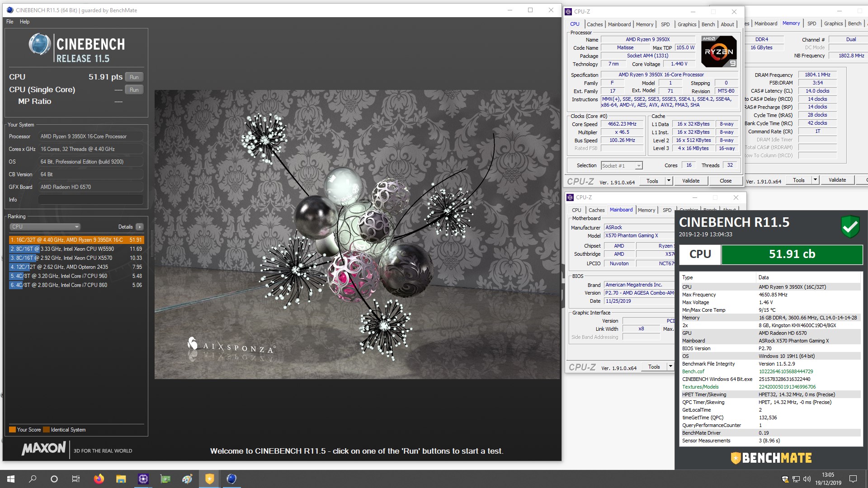Click Validate in Memory CPU-Z window
The width and height of the screenshot is (868, 488).
(x=837, y=180)
